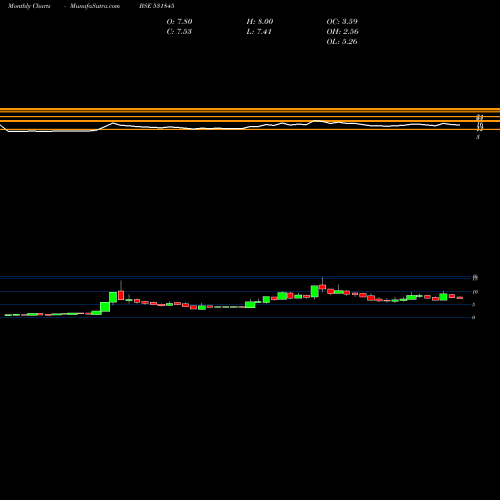500x500 pixels.
Task: Click the "OH: 2.56" reading
Action: click(342, 31)
